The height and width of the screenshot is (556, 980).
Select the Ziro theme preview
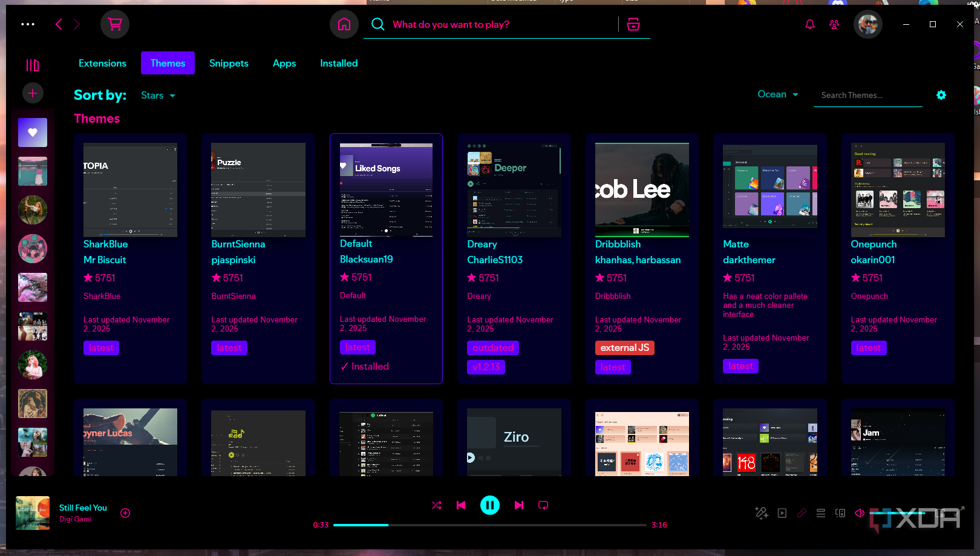514,442
